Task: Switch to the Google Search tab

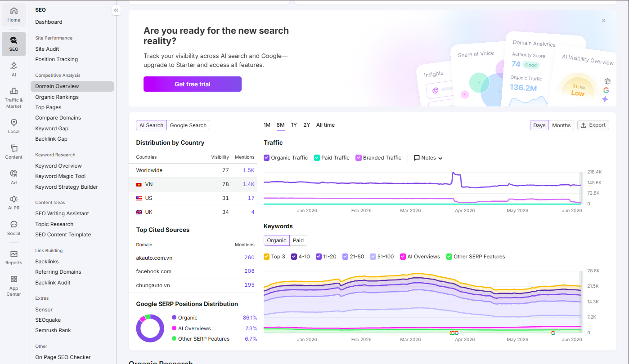Action: point(188,125)
